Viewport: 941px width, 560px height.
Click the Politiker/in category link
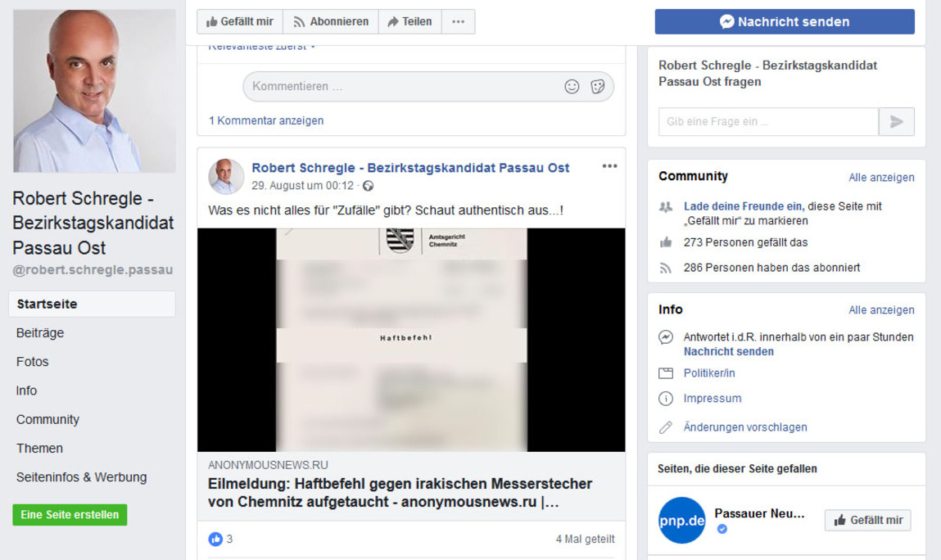tap(708, 373)
